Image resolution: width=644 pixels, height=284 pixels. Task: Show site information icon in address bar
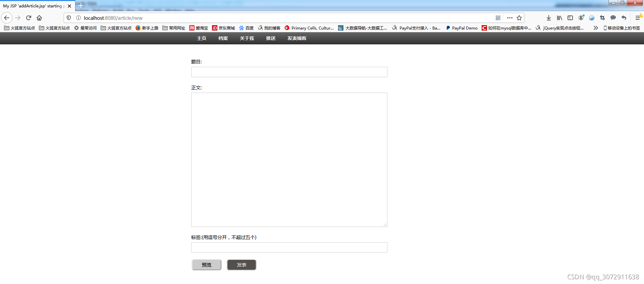(78, 18)
